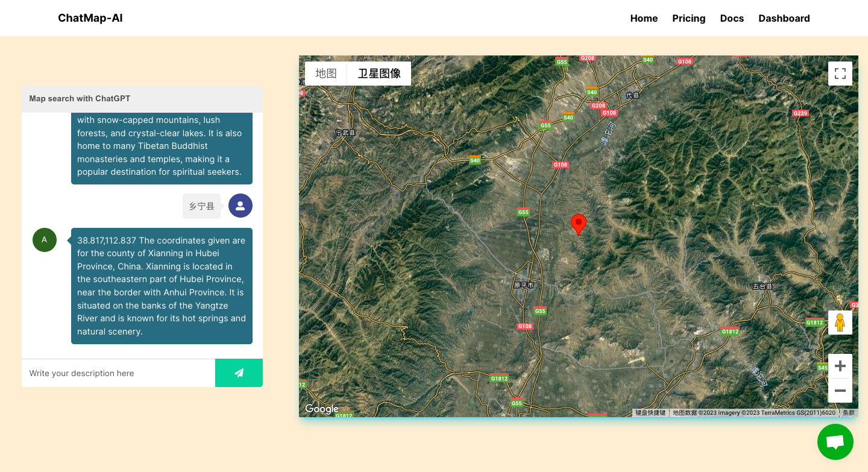Image resolution: width=868 pixels, height=472 pixels.
Task: Click the 键盘快捷键 keyboard shortcuts link
Action: [650, 413]
